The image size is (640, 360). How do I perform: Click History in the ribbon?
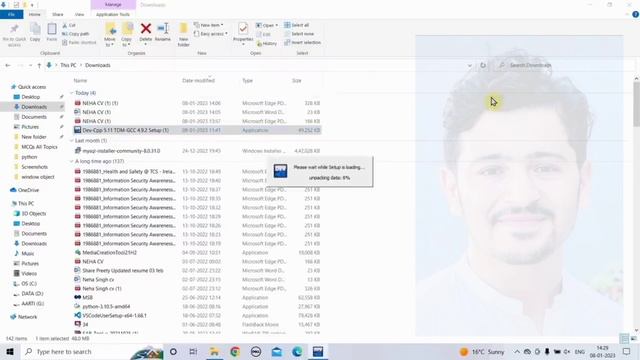pos(267,43)
